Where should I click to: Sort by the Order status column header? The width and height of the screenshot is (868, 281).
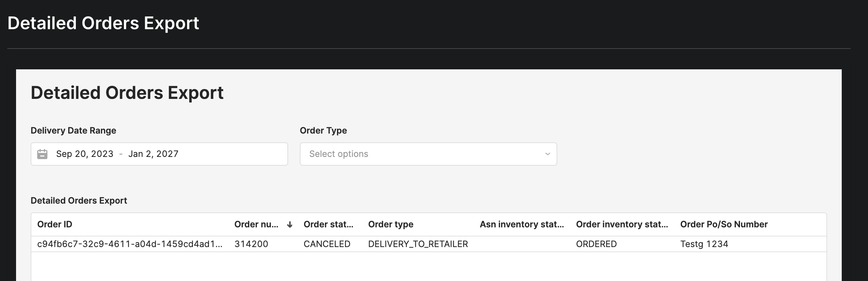[x=328, y=224]
